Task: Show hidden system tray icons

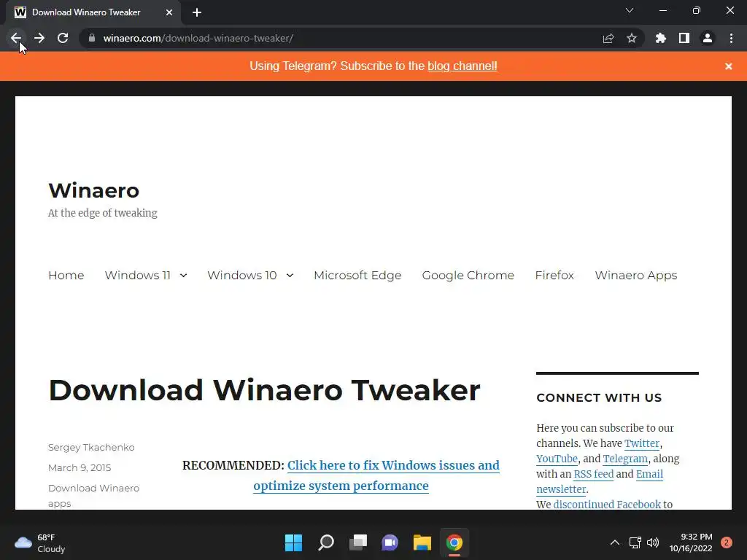Action: [615, 542]
